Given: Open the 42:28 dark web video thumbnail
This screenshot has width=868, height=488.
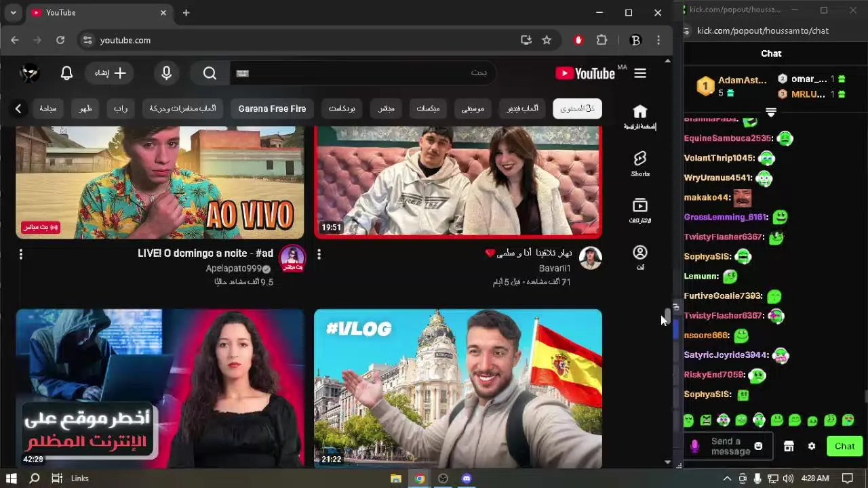Looking at the screenshot, I should [160, 388].
